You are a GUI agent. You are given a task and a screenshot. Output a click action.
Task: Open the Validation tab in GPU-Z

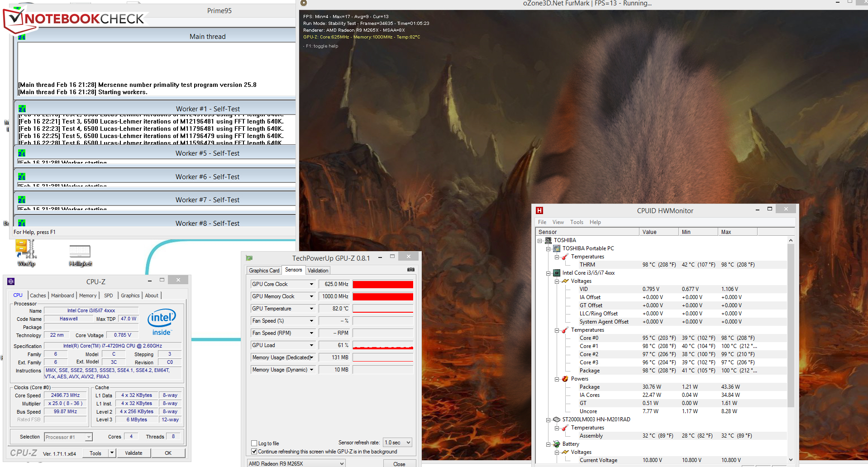318,271
